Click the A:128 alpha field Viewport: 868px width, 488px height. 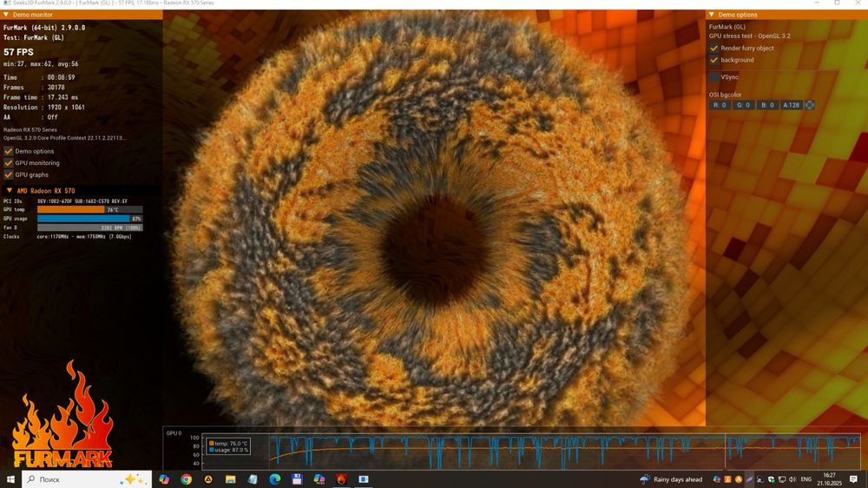(791, 105)
